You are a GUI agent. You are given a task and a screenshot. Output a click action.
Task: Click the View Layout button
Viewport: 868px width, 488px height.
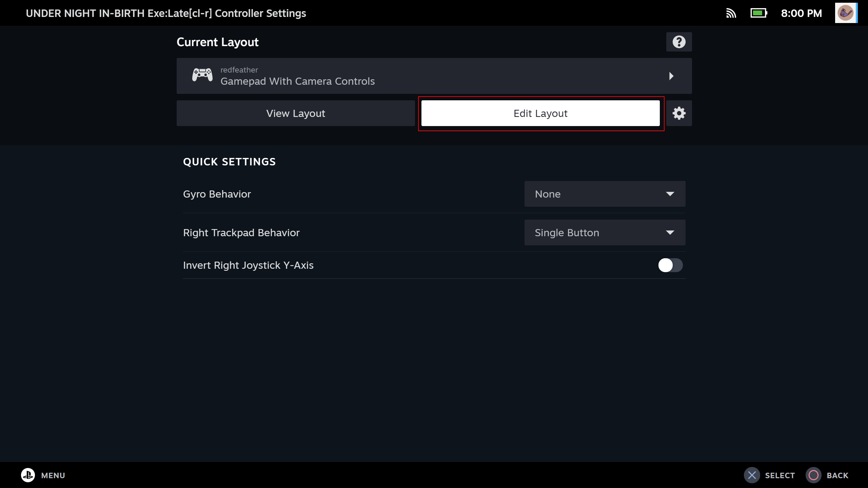click(x=295, y=113)
